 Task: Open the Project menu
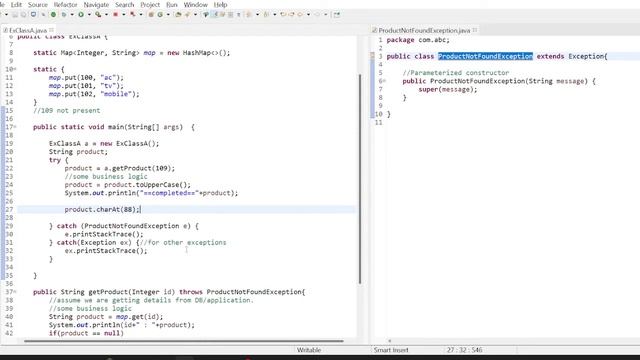point(150,5)
